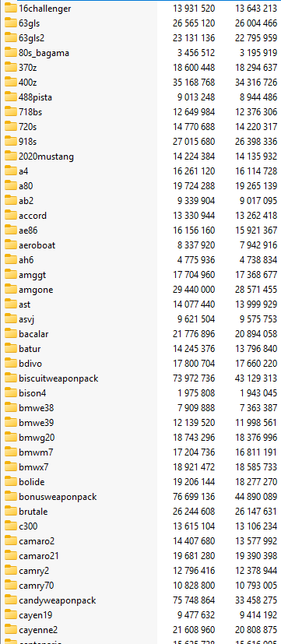Select the aeroboat folder icon
This screenshot has height=644, width=281.
[11, 245]
